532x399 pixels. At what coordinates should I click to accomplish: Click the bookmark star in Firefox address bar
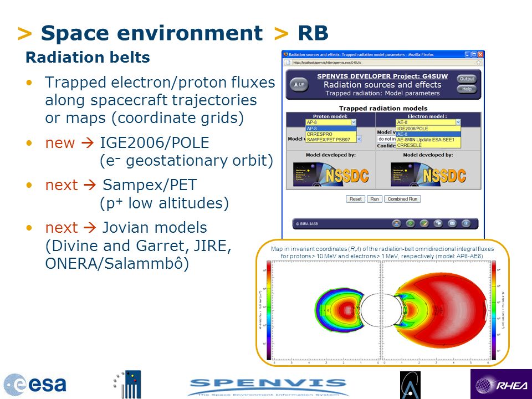(478, 63)
